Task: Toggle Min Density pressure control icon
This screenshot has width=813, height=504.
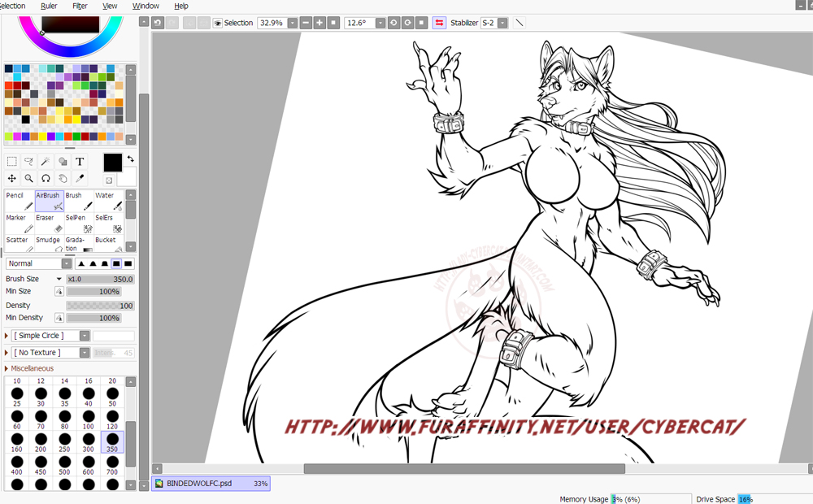Action: 59,318
